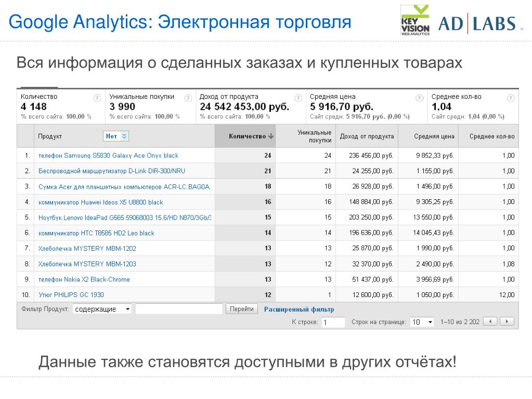Click unique purchases total 3 990

[122, 107]
